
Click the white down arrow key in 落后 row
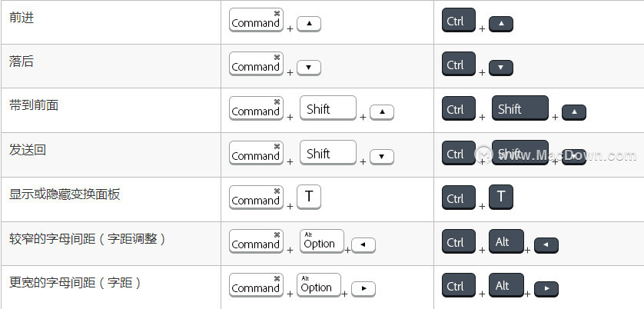[x=308, y=68]
